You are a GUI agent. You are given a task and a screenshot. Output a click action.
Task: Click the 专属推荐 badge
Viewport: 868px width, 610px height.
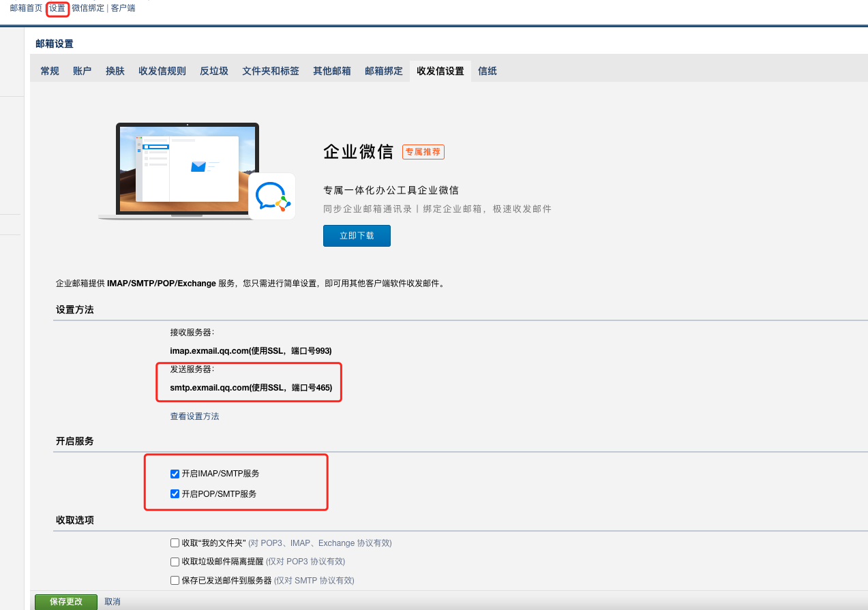(423, 152)
